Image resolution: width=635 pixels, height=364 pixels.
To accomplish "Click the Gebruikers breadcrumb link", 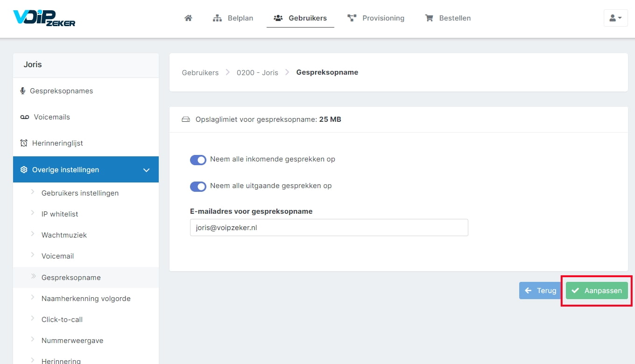I will click(200, 72).
